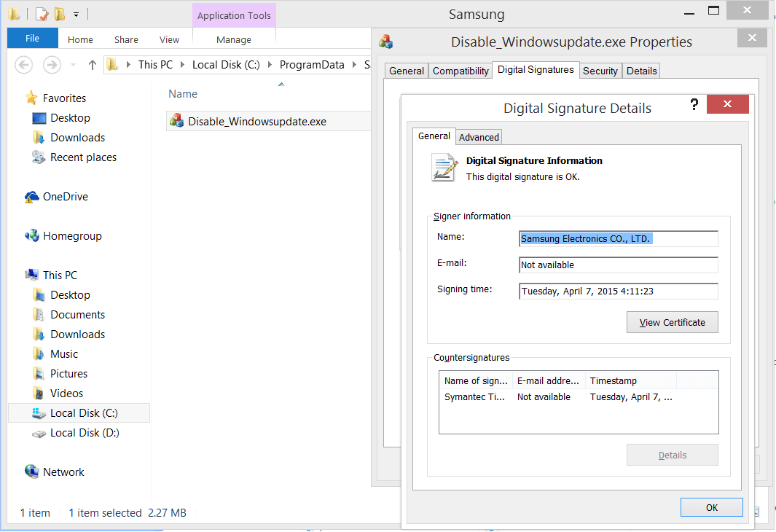
Task: Click the Forward navigation arrow
Action: point(52,65)
